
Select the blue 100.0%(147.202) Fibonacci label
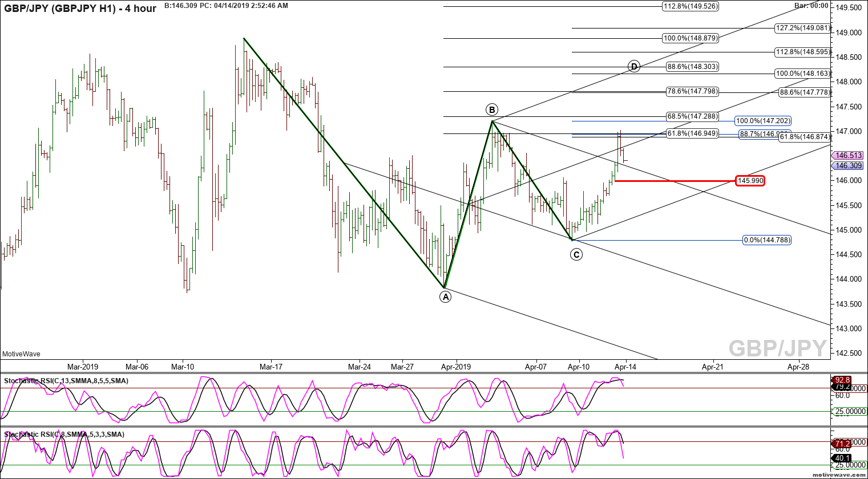pos(763,121)
